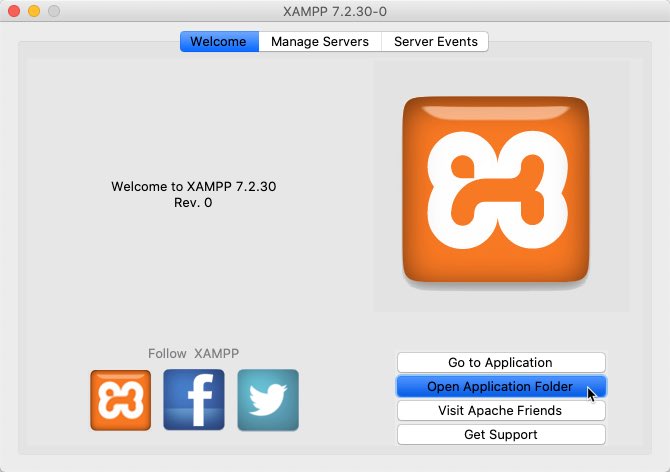Click the window title 'XAMPP 7.2.30-0'

335,12
